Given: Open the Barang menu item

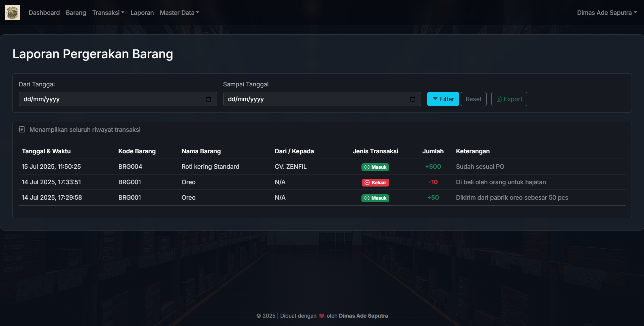Looking at the screenshot, I should click(76, 13).
